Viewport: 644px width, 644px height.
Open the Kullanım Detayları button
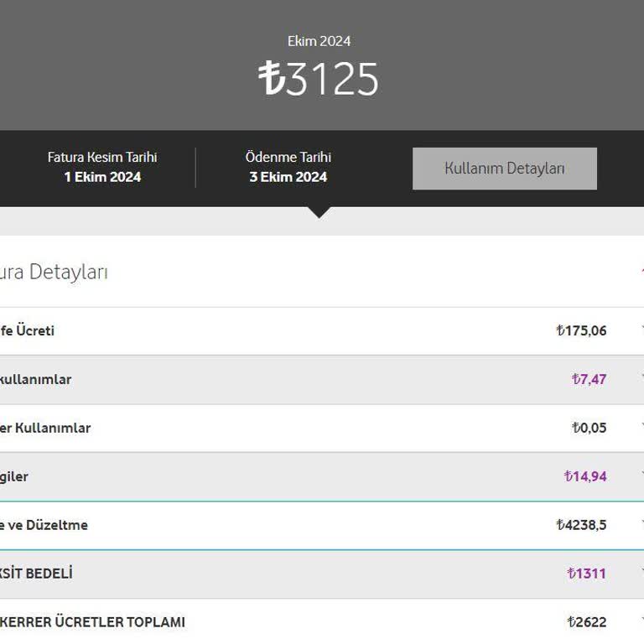click(504, 169)
